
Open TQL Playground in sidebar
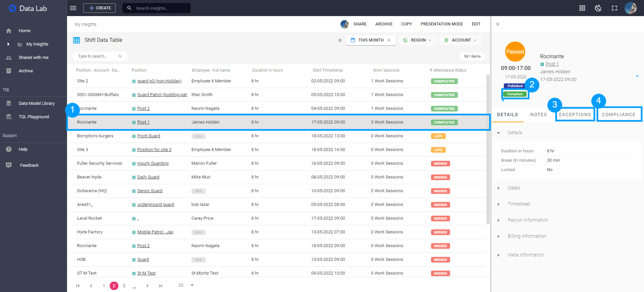(x=34, y=117)
